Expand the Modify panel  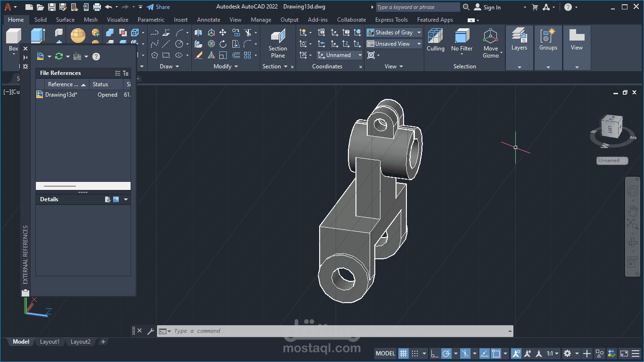point(226,66)
